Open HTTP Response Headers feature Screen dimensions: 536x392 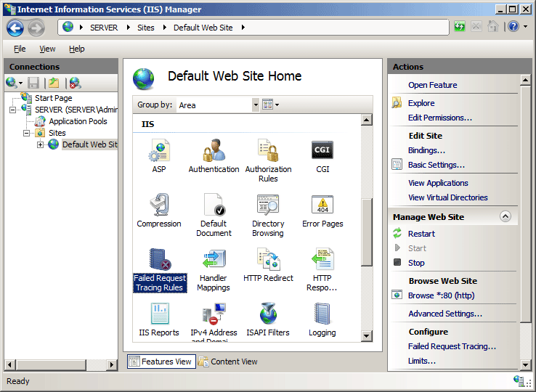tap(322, 269)
